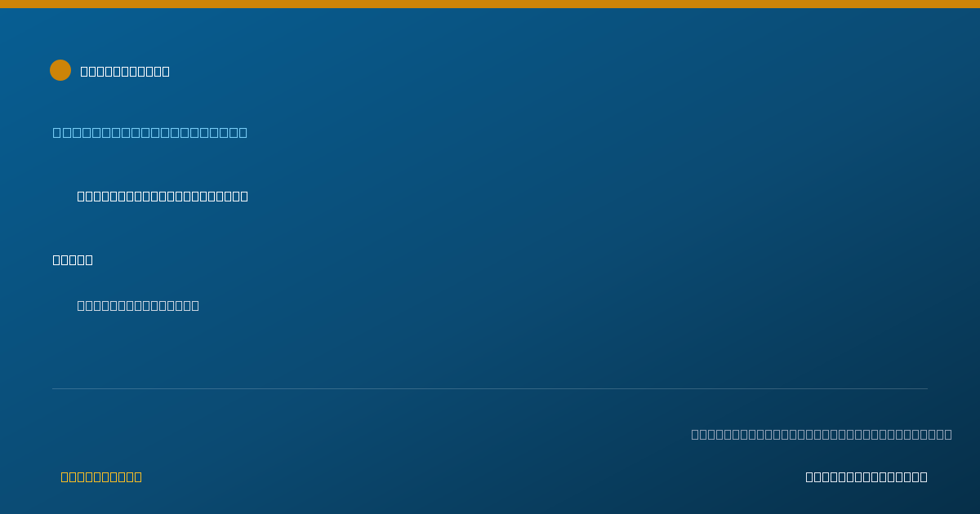
Task: Click first character of the short white heading
Action: 56,259
